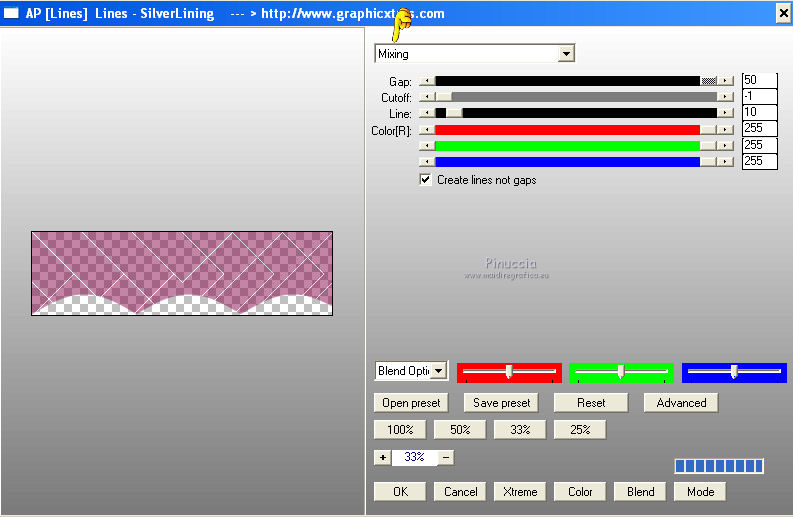Click the red Color slider right arrow
Viewport: 793px width, 517px height.
pos(725,130)
